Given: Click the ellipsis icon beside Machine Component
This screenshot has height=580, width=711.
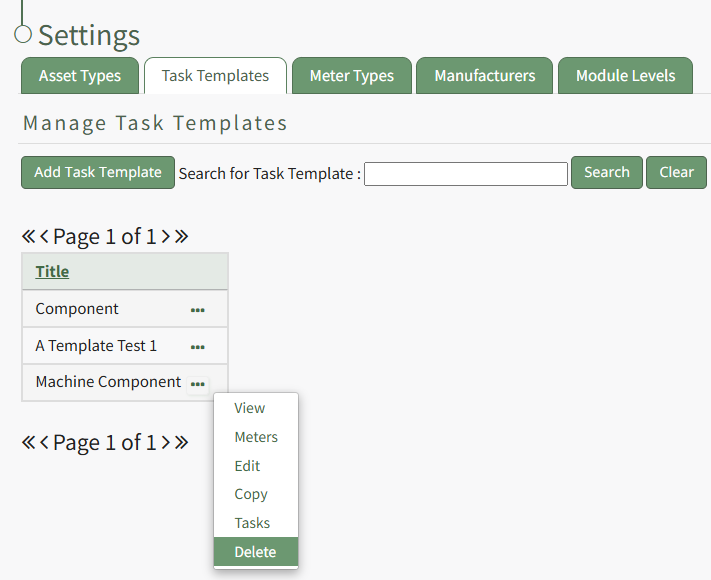Looking at the screenshot, I should pyautogui.click(x=197, y=383).
